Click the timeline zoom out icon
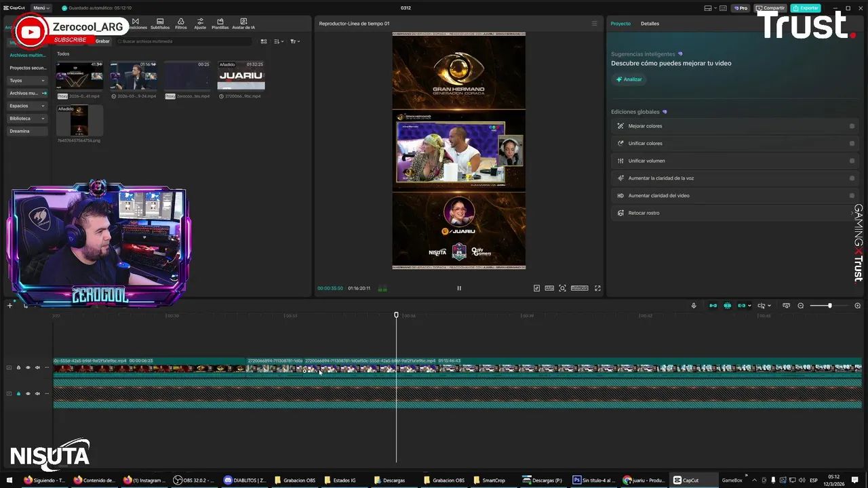 point(801,306)
